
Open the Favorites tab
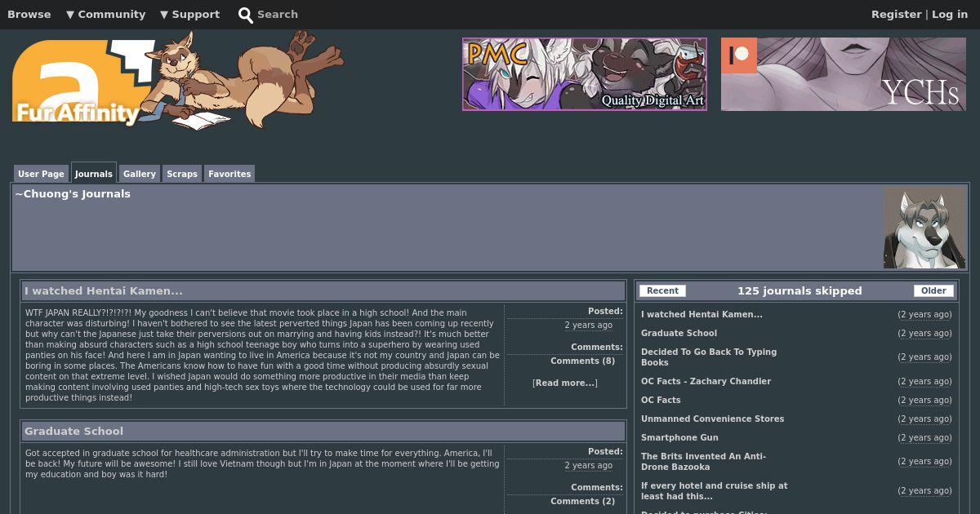(x=229, y=174)
